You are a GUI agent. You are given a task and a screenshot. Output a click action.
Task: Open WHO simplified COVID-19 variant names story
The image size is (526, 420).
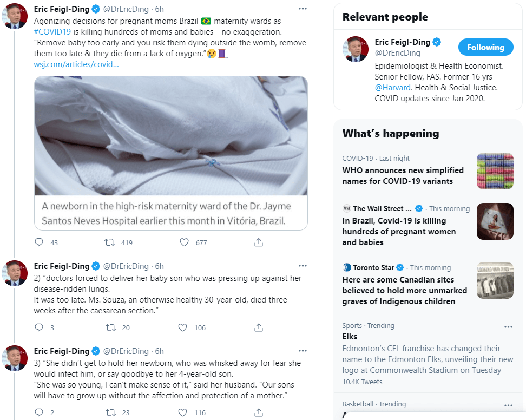(397, 176)
